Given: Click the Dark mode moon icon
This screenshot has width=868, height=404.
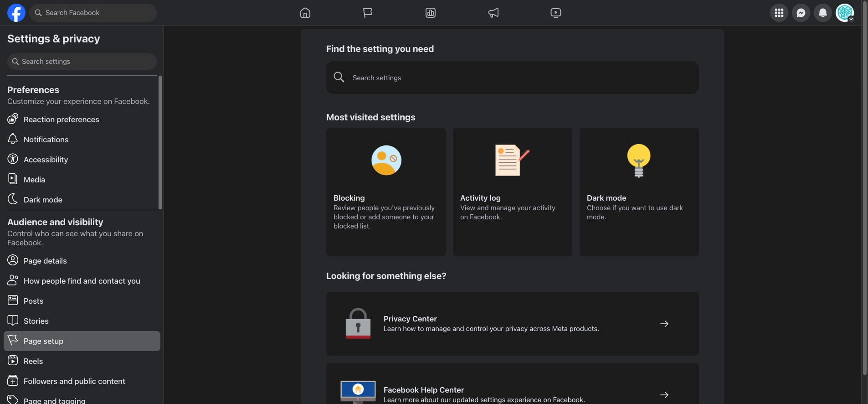Looking at the screenshot, I should click(13, 199).
